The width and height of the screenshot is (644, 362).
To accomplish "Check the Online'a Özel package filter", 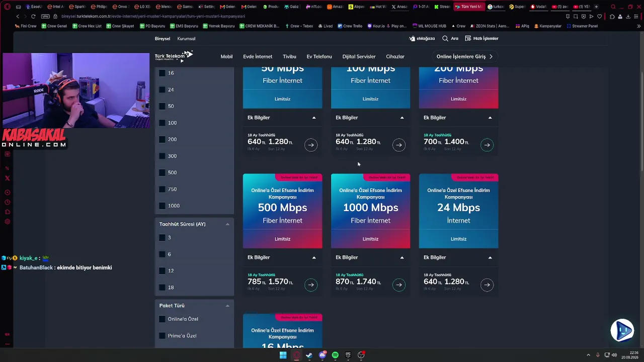I will click(x=162, y=319).
